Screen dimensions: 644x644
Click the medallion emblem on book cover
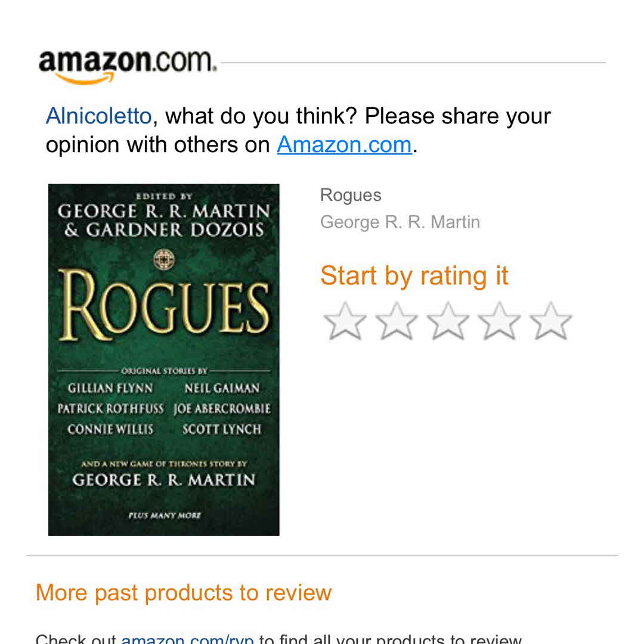[164, 259]
